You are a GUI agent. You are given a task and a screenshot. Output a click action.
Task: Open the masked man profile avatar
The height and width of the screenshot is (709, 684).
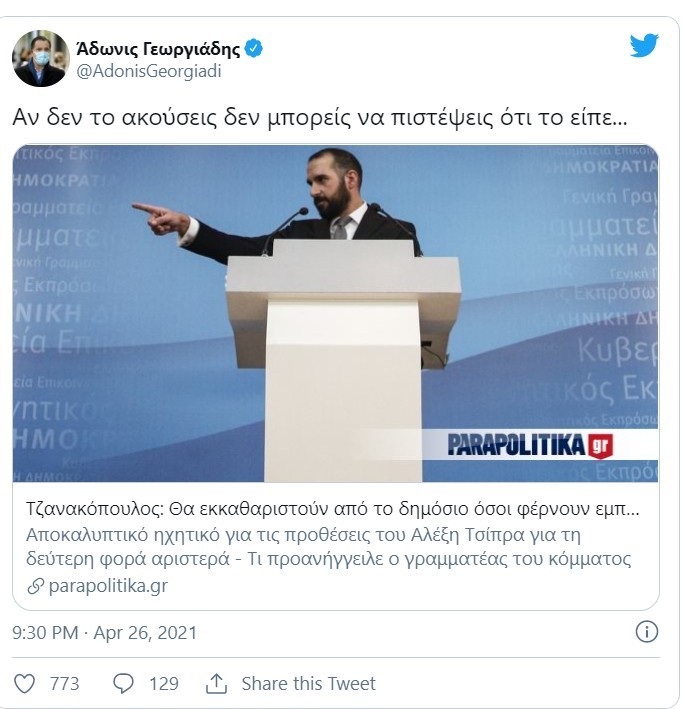pyautogui.click(x=41, y=58)
